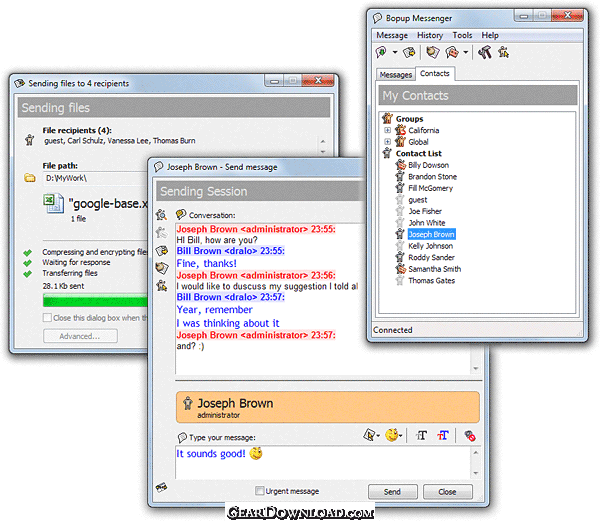Select Brandon Stone in contact list
The width and height of the screenshot is (600, 521).
coord(432,177)
